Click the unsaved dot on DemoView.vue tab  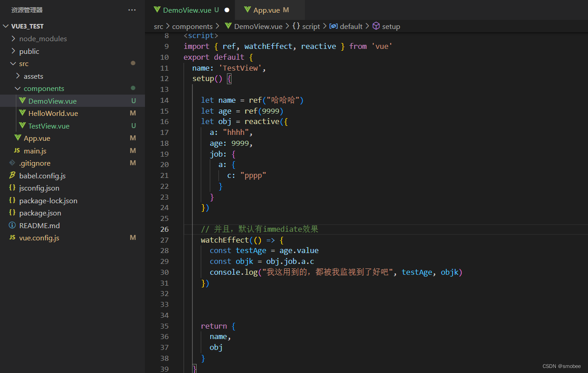click(227, 10)
